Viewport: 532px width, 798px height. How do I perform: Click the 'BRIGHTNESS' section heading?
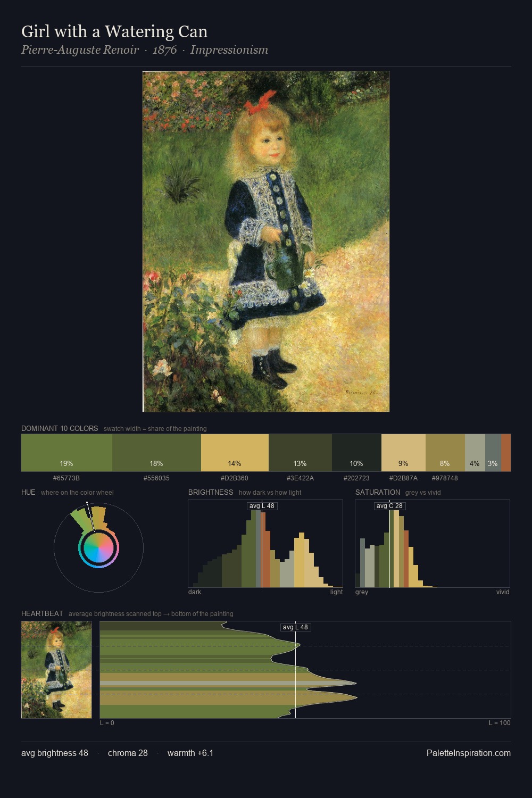click(x=211, y=492)
